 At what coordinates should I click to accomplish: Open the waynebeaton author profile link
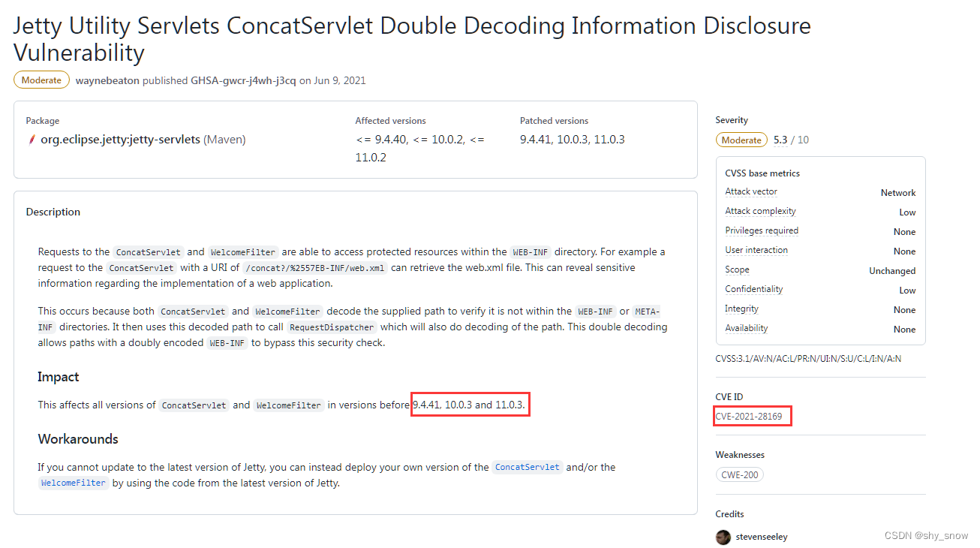[107, 80]
